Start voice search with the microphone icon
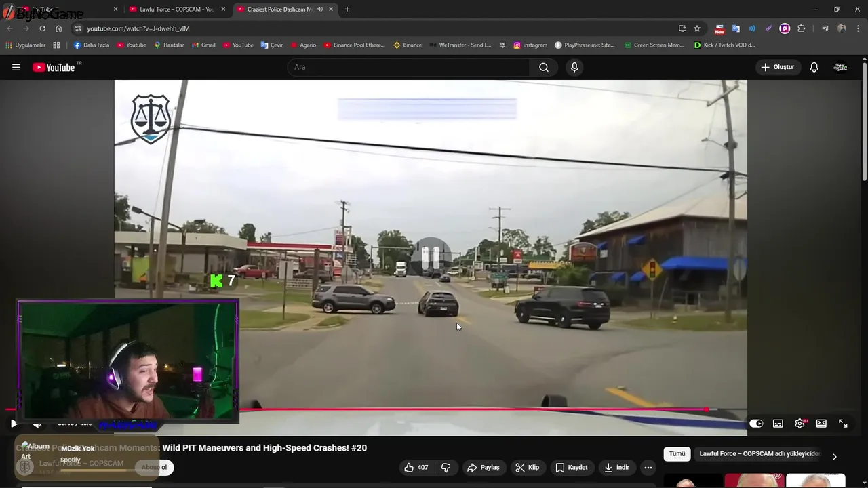 574,67
